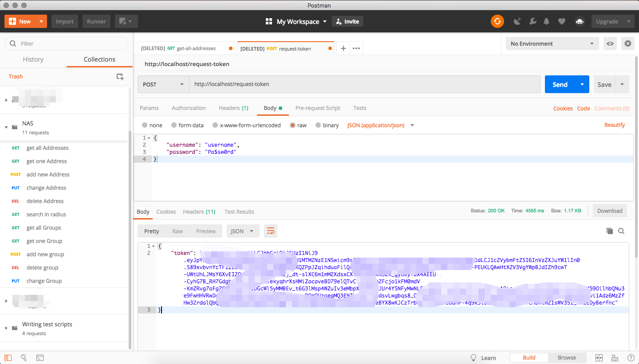Open the Upgrade dropdown arrow
The height and width of the screenshot is (364, 639).
point(628,21)
